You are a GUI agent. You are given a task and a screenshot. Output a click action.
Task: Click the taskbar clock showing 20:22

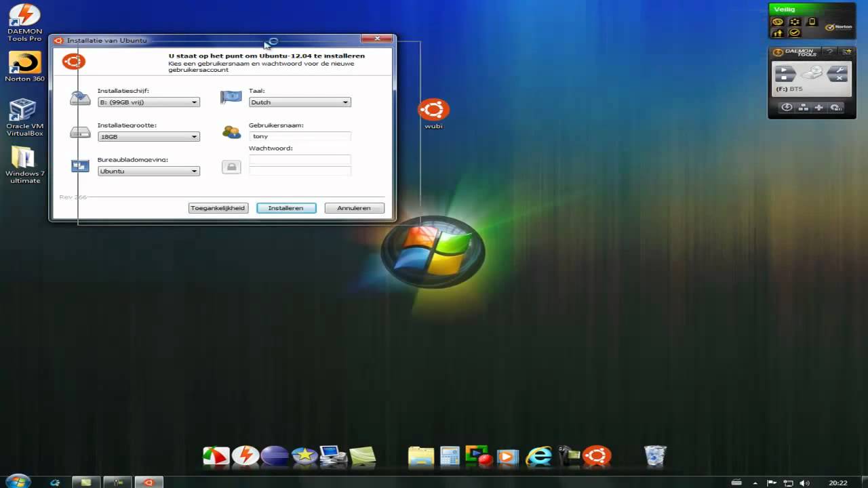pyautogui.click(x=838, y=483)
